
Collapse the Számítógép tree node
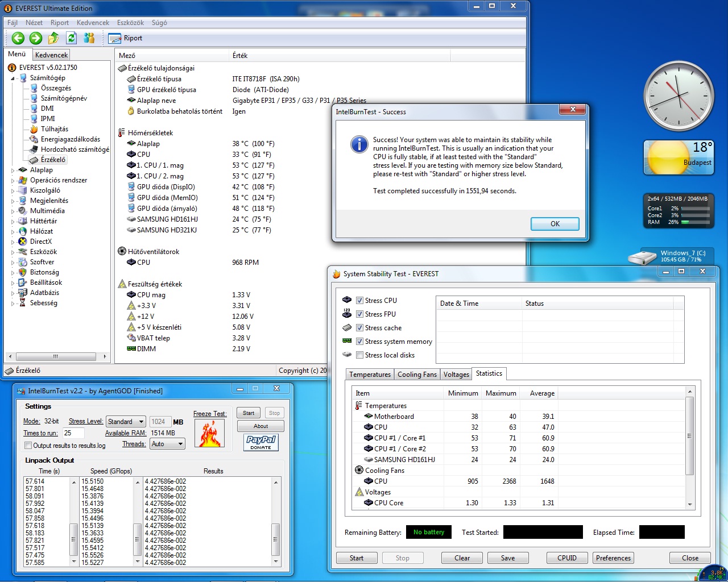(13, 78)
